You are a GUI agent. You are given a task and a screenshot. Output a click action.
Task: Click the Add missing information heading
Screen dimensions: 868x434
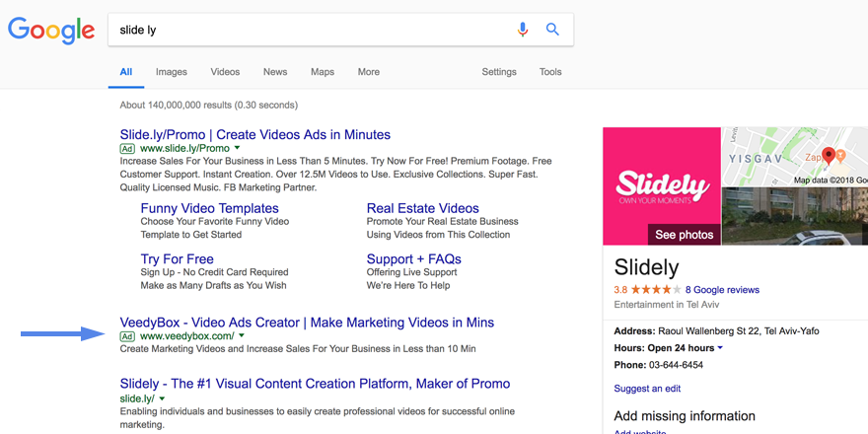(x=685, y=415)
